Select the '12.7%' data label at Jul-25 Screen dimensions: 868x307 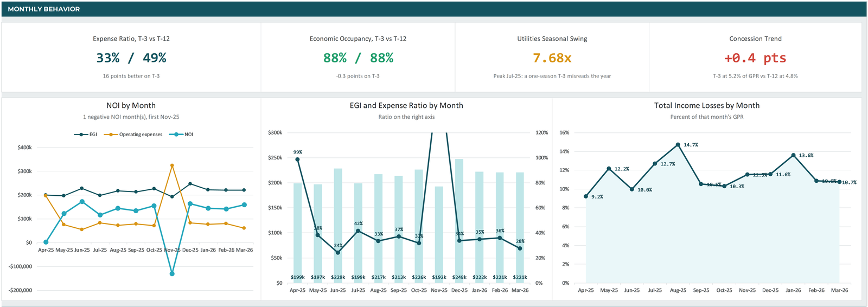(x=668, y=164)
